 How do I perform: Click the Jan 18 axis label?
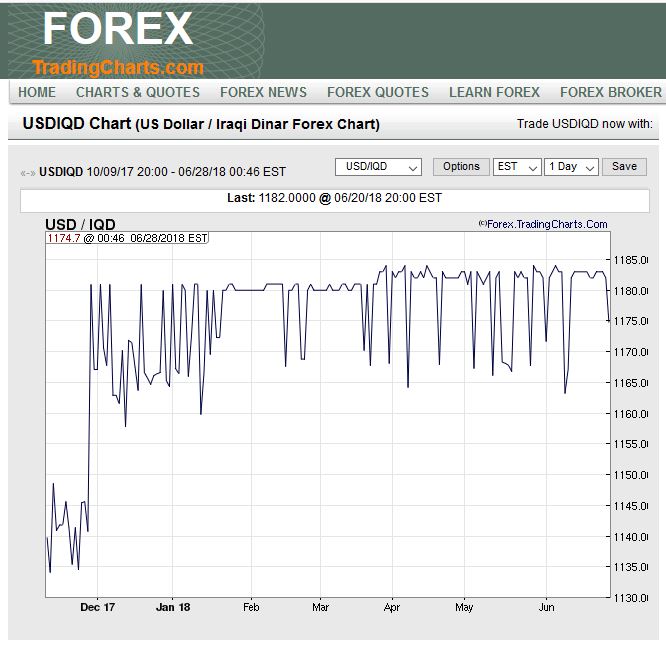(x=173, y=607)
